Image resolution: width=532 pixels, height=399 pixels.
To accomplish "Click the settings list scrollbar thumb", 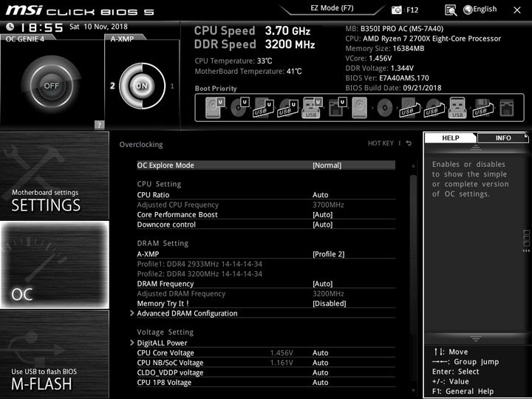I will pyautogui.click(x=413, y=254).
